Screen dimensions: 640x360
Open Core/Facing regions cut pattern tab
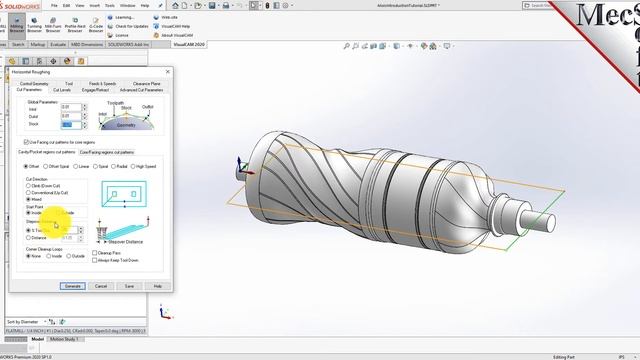(x=107, y=152)
